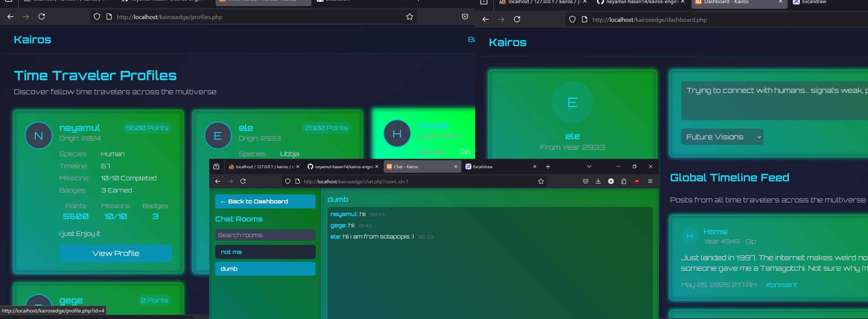This screenshot has height=319, width=868.
Task: Go back in the profiles.php window
Action: pyautogui.click(x=10, y=16)
